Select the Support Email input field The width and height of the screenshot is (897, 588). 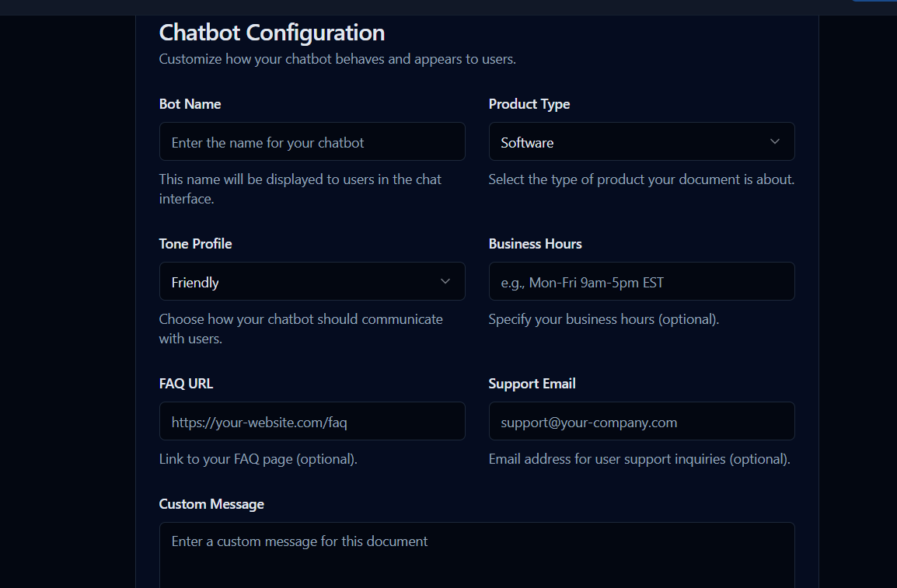point(641,420)
